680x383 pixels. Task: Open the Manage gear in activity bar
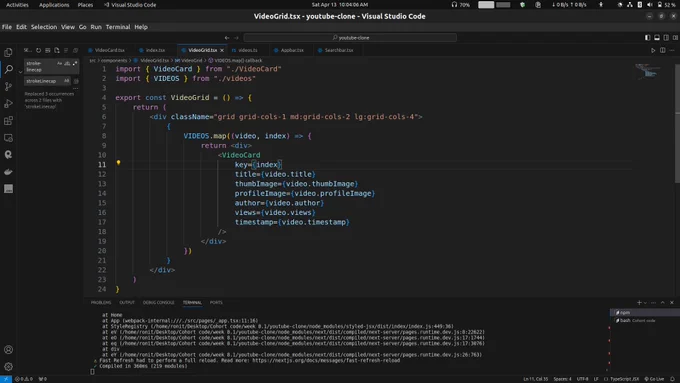tap(8, 367)
